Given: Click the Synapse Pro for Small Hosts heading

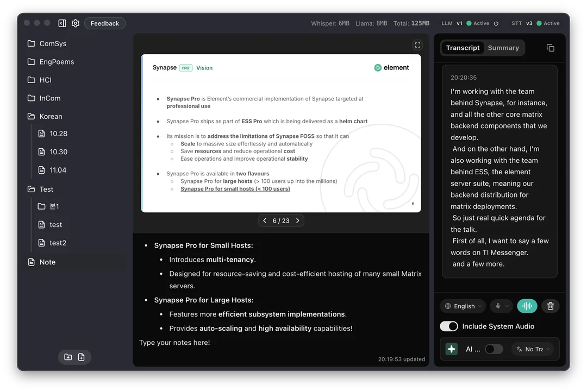Looking at the screenshot, I should point(204,246).
